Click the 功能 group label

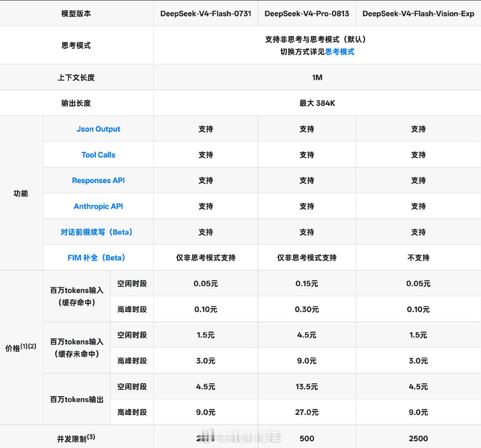pos(21,193)
